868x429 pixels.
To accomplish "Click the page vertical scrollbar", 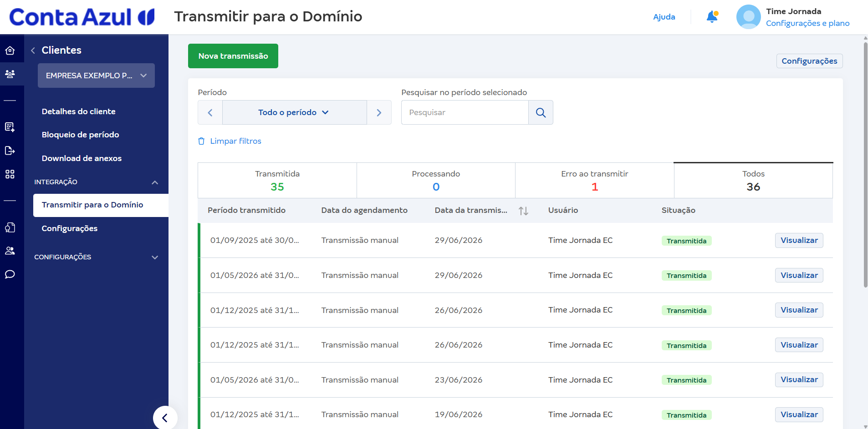I will click(865, 164).
